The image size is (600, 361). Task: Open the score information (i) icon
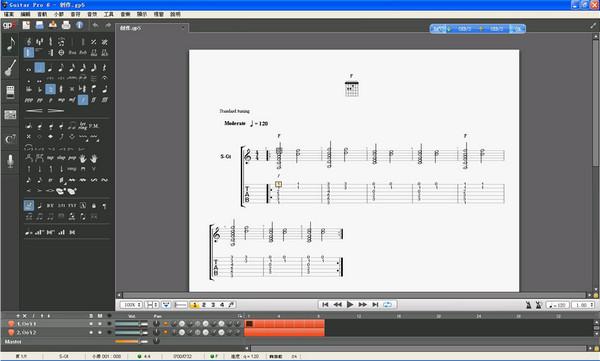(x=79, y=25)
